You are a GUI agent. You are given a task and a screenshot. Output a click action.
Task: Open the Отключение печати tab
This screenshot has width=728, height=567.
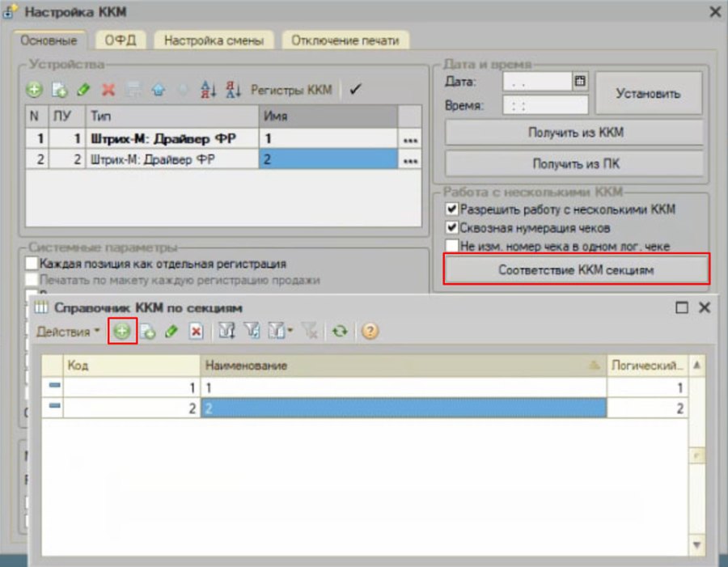[345, 41]
